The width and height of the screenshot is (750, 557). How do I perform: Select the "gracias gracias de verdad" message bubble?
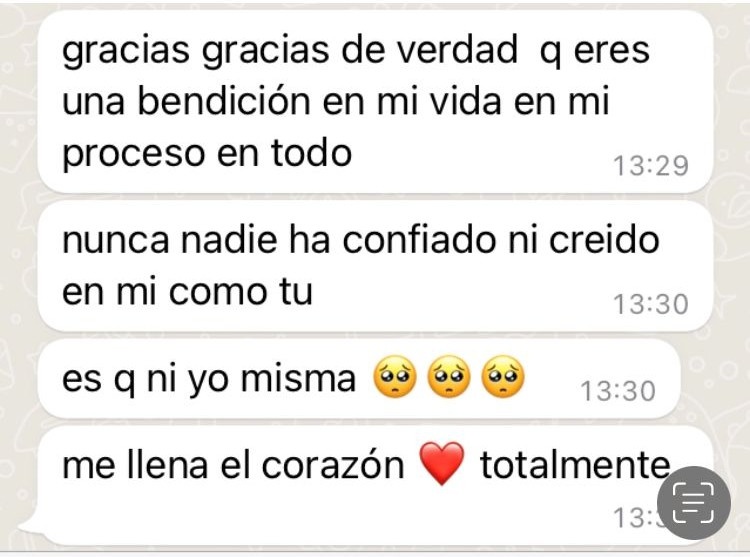coord(375,102)
